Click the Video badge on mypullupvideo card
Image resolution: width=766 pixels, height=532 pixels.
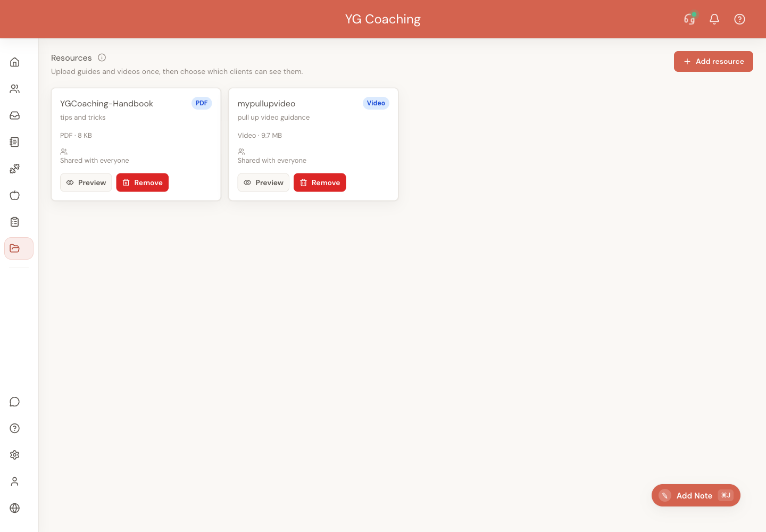point(376,103)
